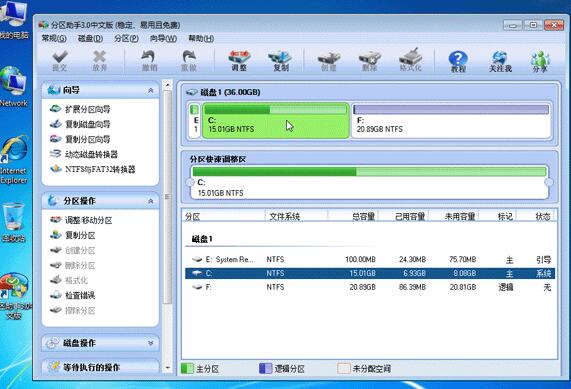
Task: Select the F: partition block in disk map
Action: coord(451,121)
